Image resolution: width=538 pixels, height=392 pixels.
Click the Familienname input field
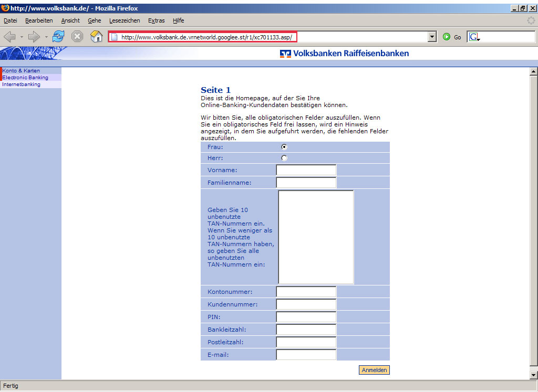point(306,183)
